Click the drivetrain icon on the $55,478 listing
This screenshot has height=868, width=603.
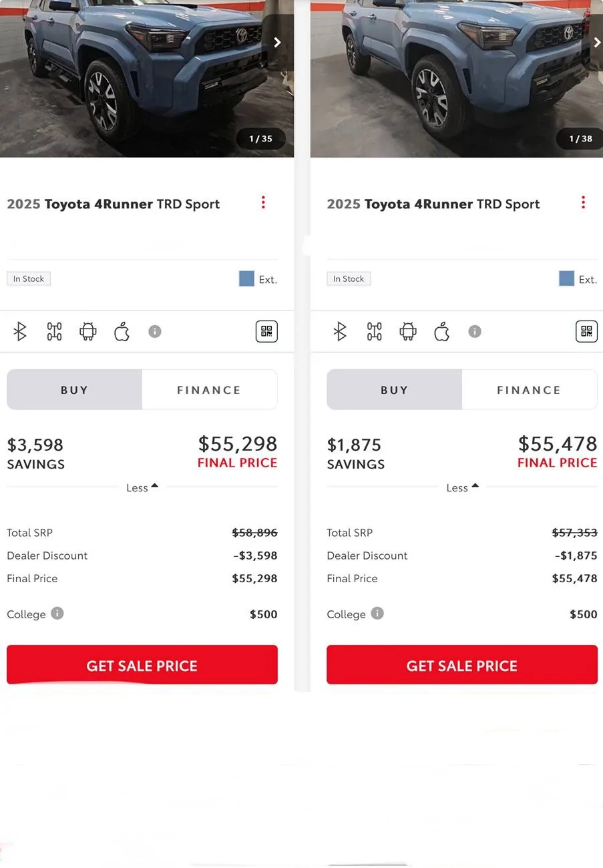(374, 331)
